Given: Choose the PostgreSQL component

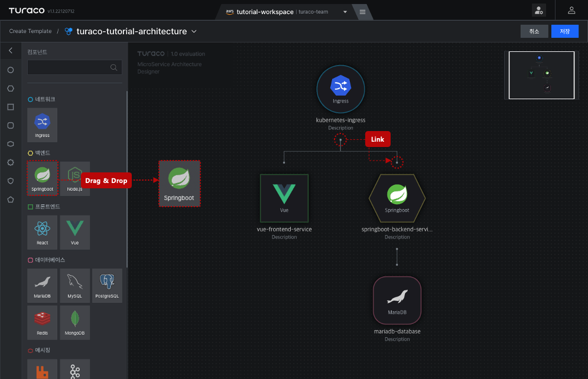Looking at the screenshot, I should 107,285.
